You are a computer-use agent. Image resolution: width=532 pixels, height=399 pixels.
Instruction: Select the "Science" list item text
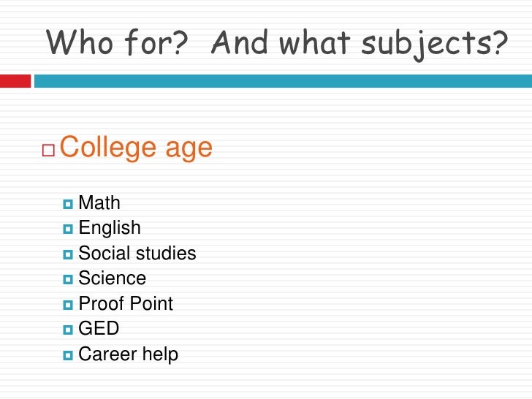point(112,279)
